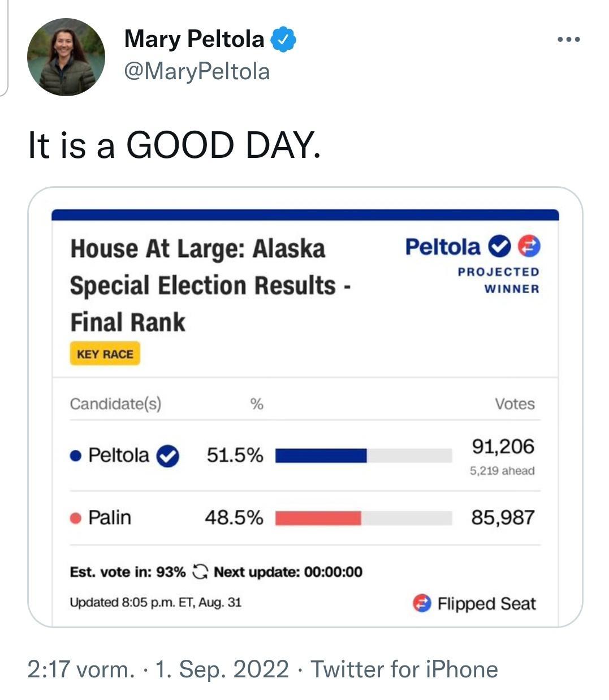
Task: Expand the Candidate(s) column header
Action: pyautogui.click(x=117, y=404)
